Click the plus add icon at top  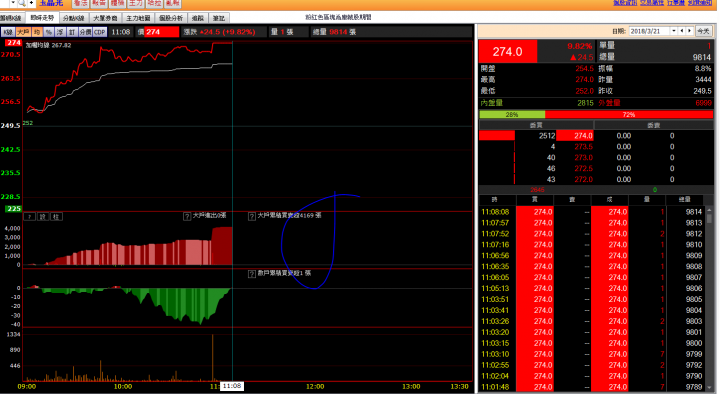[x=31, y=3]
